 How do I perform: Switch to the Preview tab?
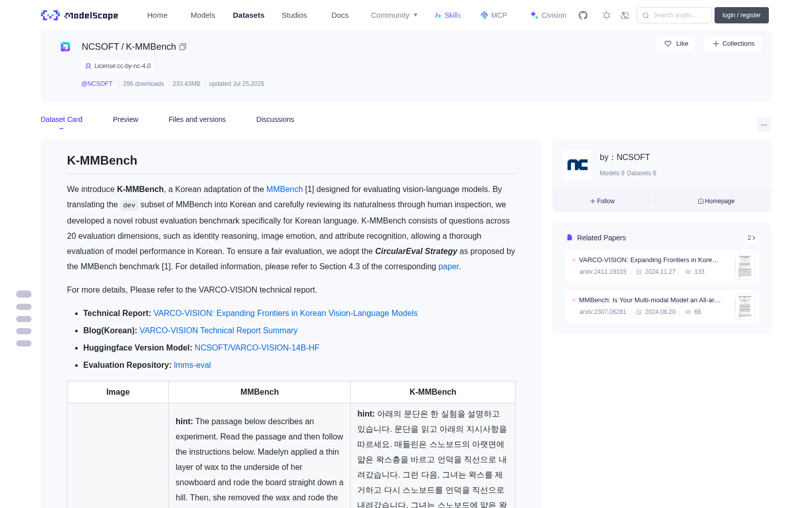coord(125,119)
